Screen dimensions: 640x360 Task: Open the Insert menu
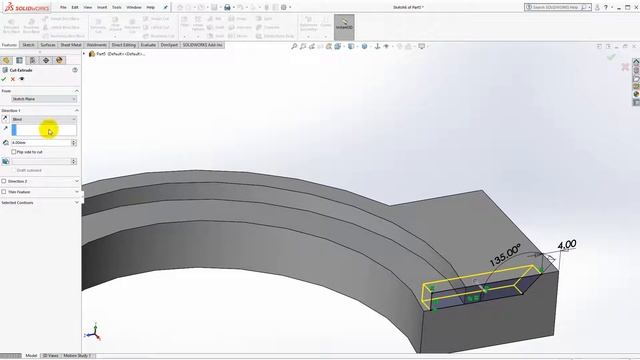102,7
